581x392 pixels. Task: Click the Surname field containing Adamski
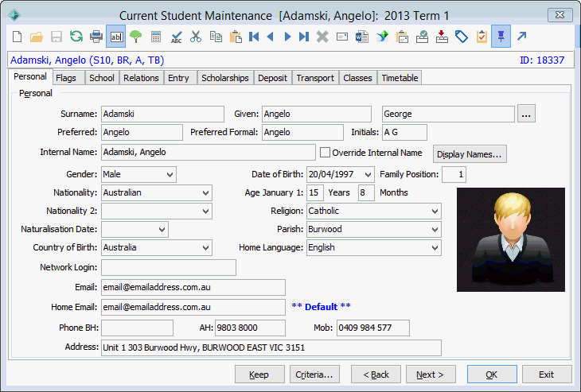pyautogui.click(x=162, y=114)
